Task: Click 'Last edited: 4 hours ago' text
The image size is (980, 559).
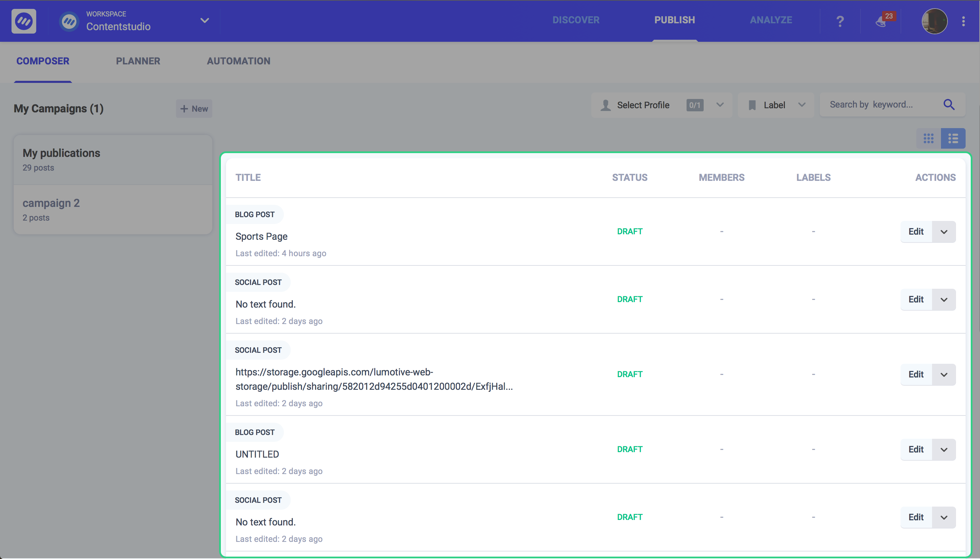Action: click(x=281, y=253)
